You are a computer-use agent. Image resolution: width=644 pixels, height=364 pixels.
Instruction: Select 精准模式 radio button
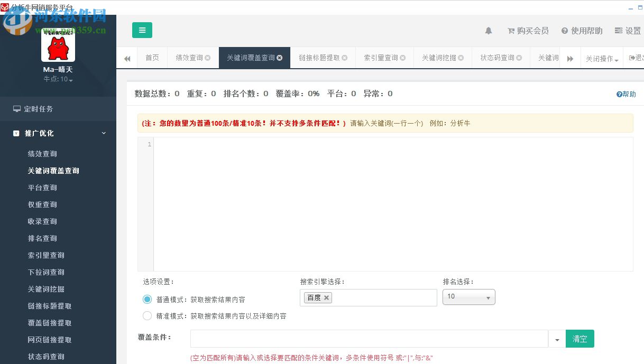point(147,315)
